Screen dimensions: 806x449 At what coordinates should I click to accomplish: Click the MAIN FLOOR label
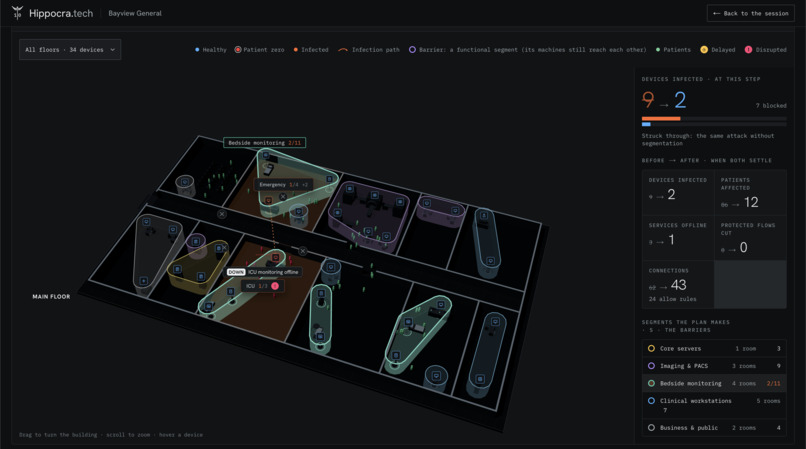51,297
